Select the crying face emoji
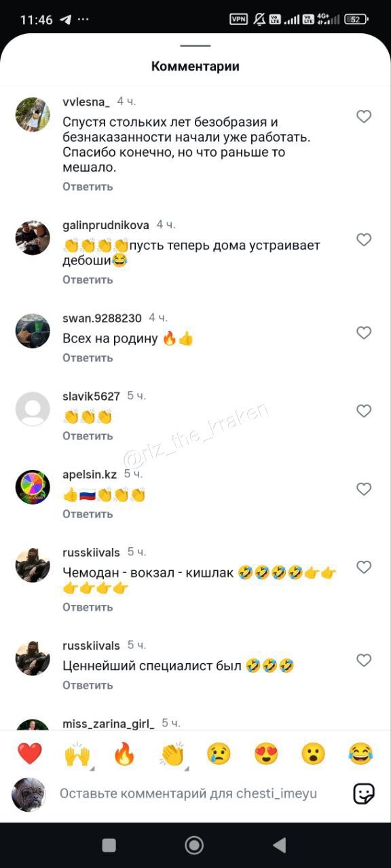 (219, 753)
